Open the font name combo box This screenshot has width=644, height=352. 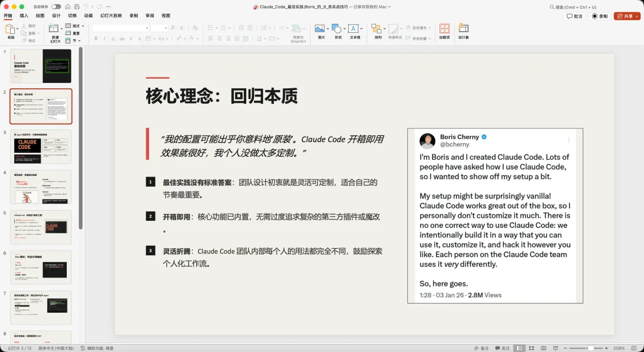pos(120,28)
